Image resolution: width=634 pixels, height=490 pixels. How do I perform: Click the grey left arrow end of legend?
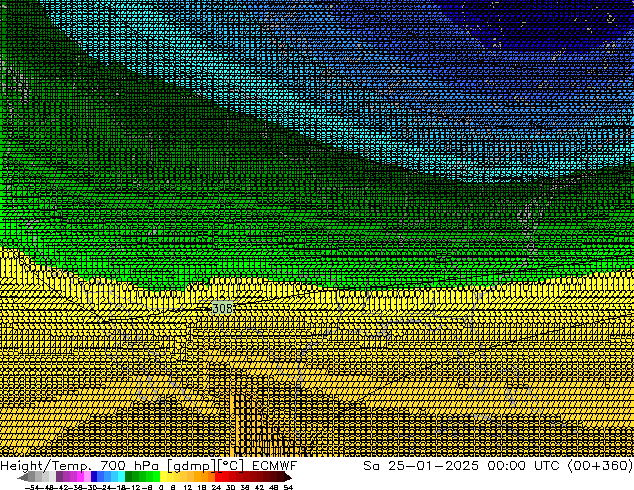[23, 477]
